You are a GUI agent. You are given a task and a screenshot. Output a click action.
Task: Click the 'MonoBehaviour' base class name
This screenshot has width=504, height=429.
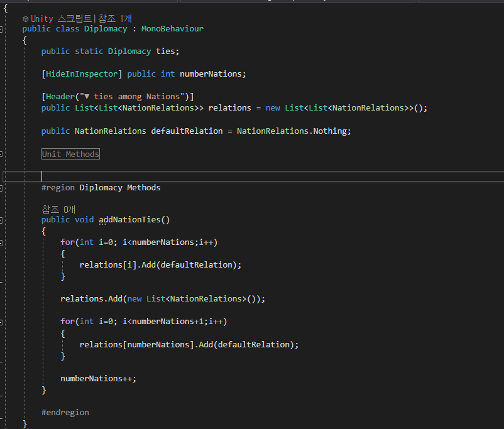[x=172, y=29]
